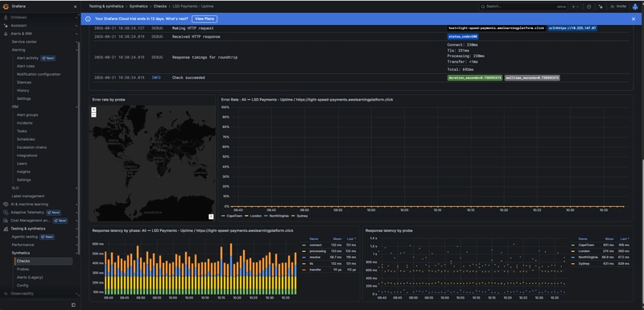Open the Assistant sparkle icon in header
Screen dimensions: 644x310
point(601,6)
